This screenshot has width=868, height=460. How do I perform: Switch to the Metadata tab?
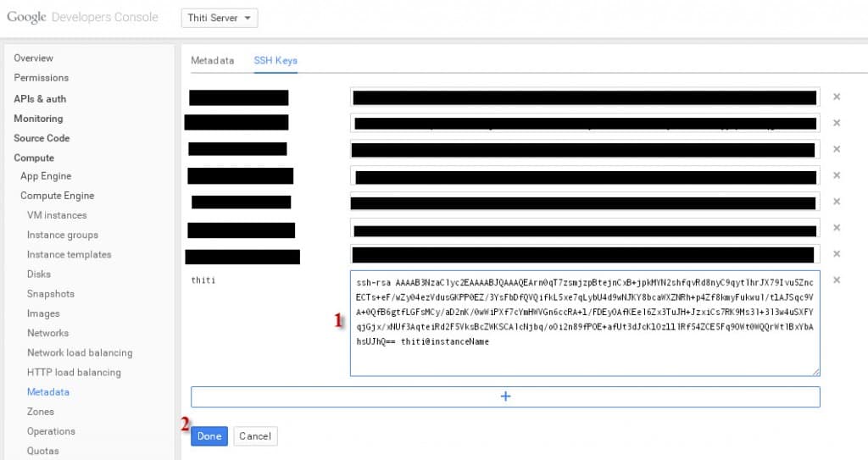pyautogui.click(x=212, y=61)
